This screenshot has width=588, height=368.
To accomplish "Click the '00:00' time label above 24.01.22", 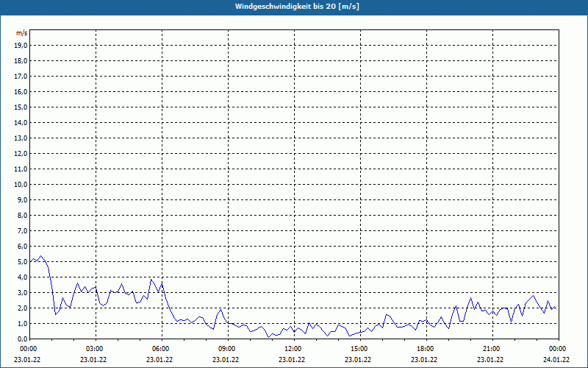I will click(x=559, y=349).
